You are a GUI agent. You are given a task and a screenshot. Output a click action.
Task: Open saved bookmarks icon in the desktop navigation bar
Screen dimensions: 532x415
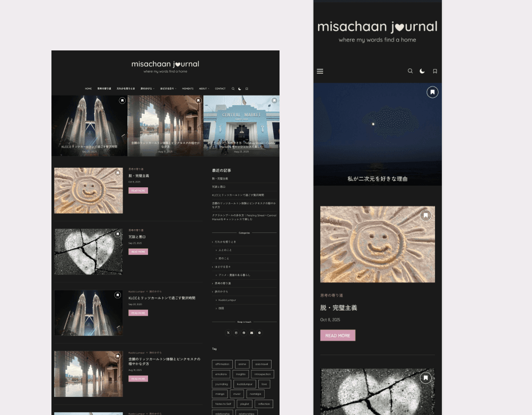coord(247,89)
